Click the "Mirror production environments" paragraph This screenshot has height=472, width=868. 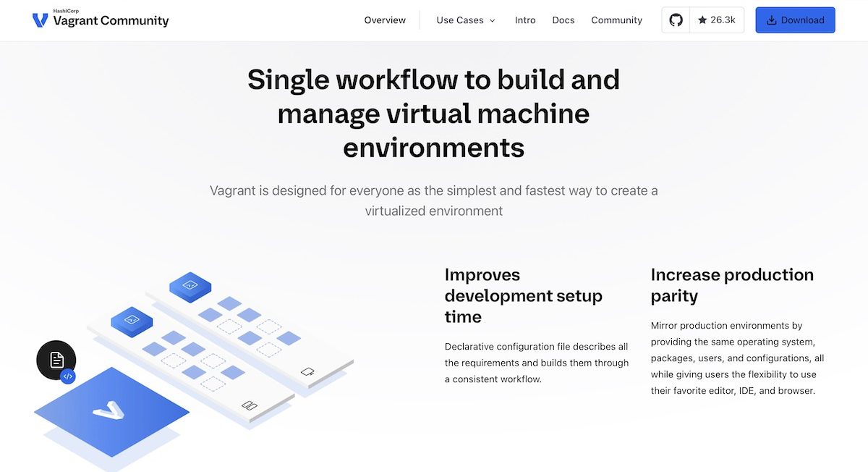coord(737,358)
